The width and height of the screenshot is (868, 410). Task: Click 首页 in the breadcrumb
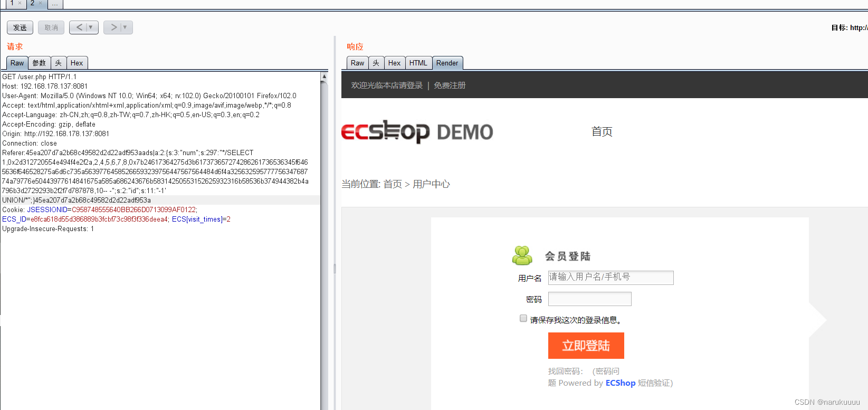(x=393, y=184)
